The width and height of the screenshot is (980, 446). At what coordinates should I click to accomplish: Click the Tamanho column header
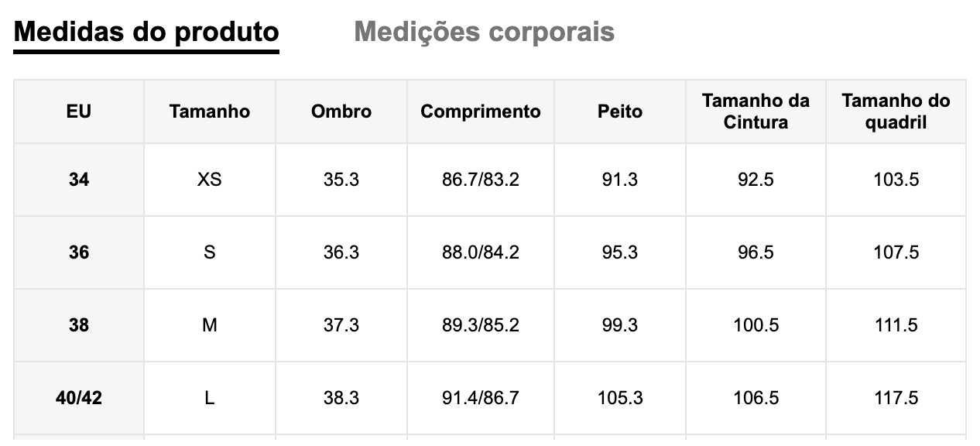click(x=210, y=111)
